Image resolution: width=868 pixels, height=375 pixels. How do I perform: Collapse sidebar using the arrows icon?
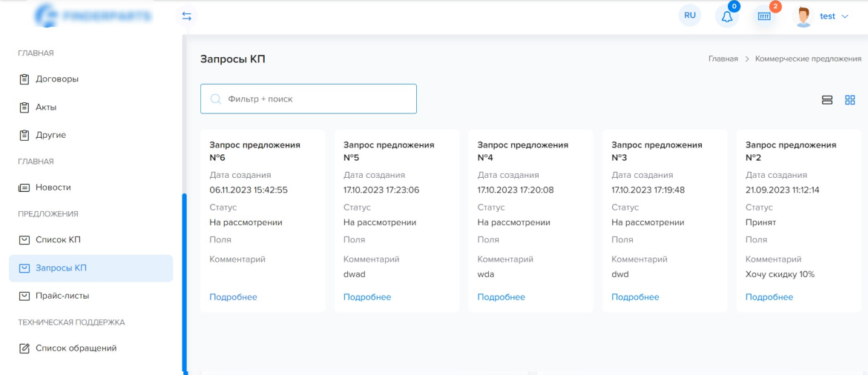click(x=186, y=16)
